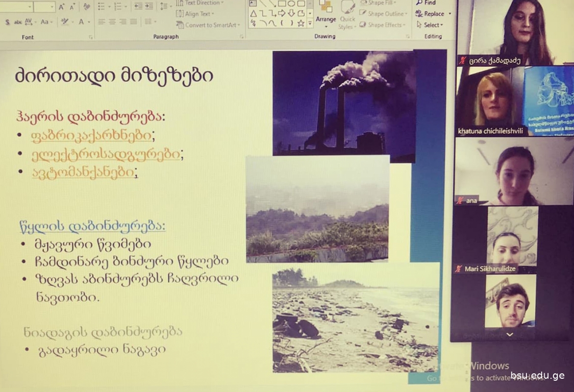Select the triangle shape in gallery
Viewport: 574px width, 392px height.
(x=253, y=13)
